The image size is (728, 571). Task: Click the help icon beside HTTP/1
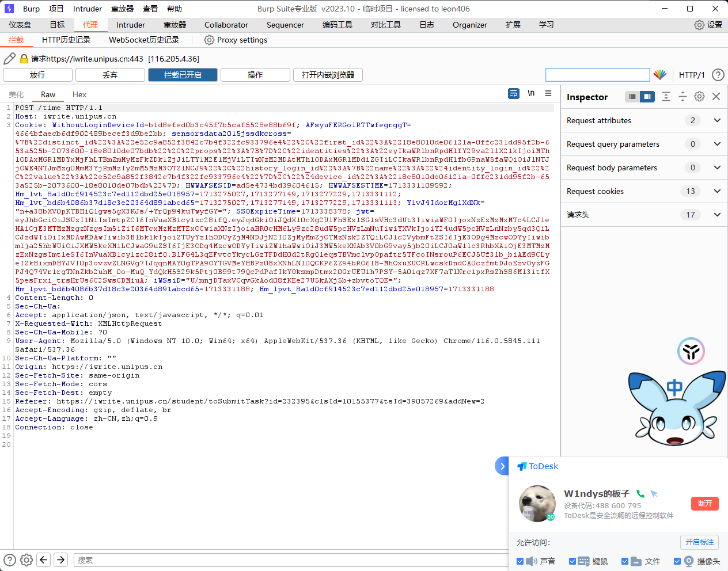pyautogui.click(x=718, y=75)
